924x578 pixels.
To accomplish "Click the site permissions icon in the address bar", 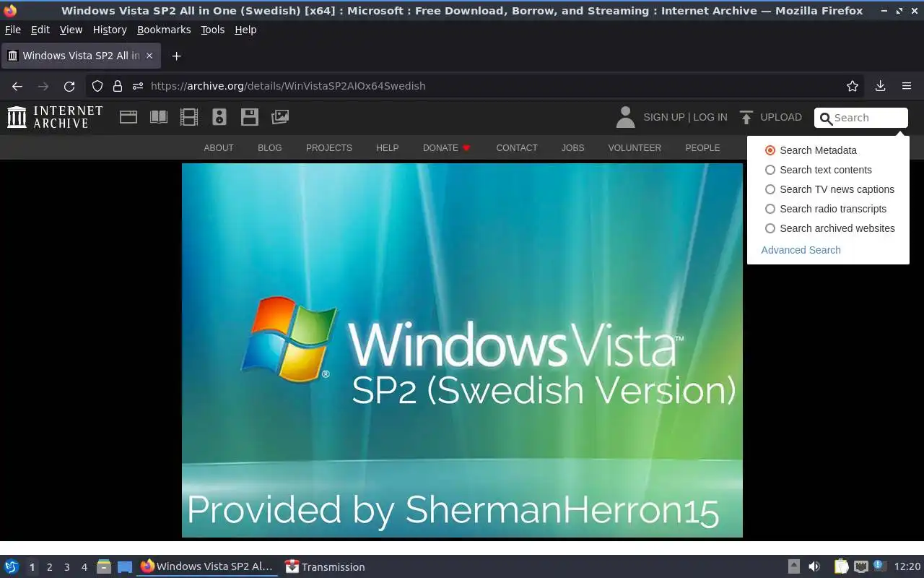I will (137, 86).
